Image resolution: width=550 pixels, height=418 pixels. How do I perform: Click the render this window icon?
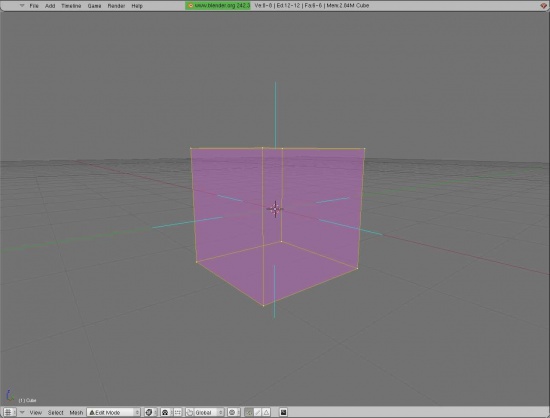283,412
